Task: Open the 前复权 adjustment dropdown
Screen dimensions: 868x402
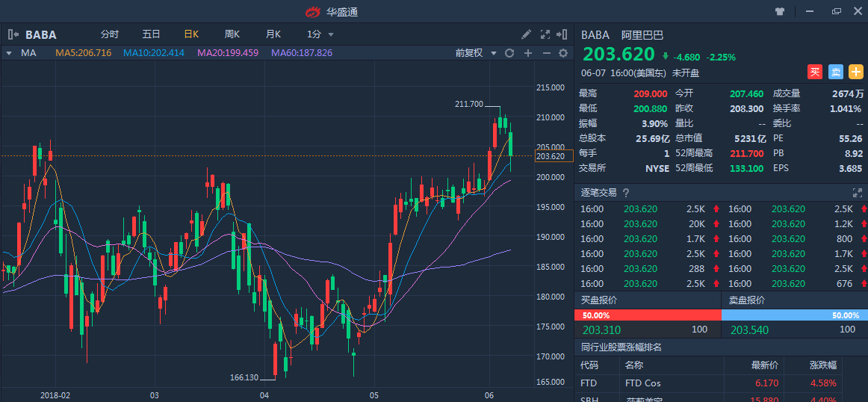Action: (476, 53)
